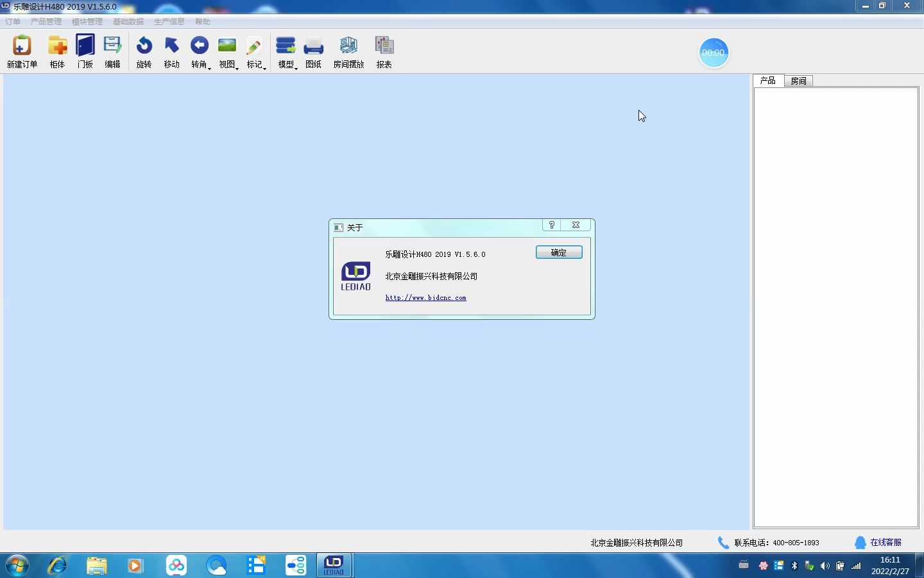Close the 关于 dialog with X
924x578 pixels.
pyautogui.click(x=576, y=225)
